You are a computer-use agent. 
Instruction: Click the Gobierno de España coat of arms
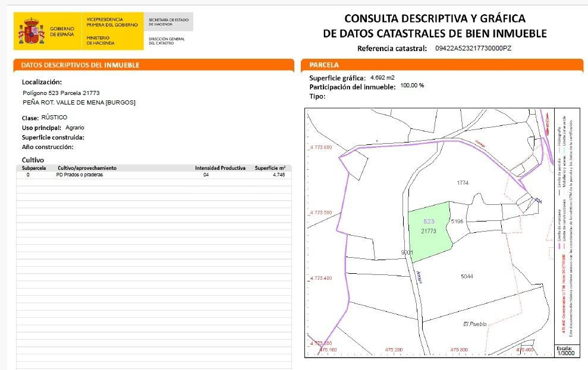point(32,31)
